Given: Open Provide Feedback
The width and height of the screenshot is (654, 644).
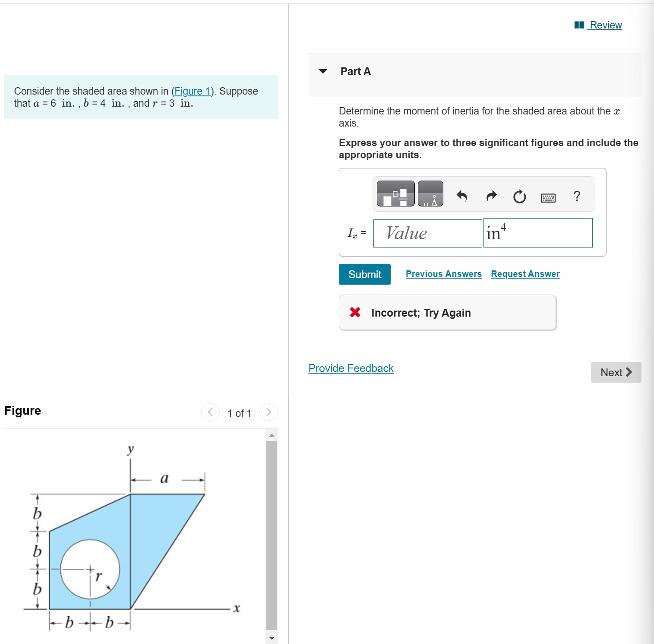Looking at the screenshot, I should [x=351, y=368].
